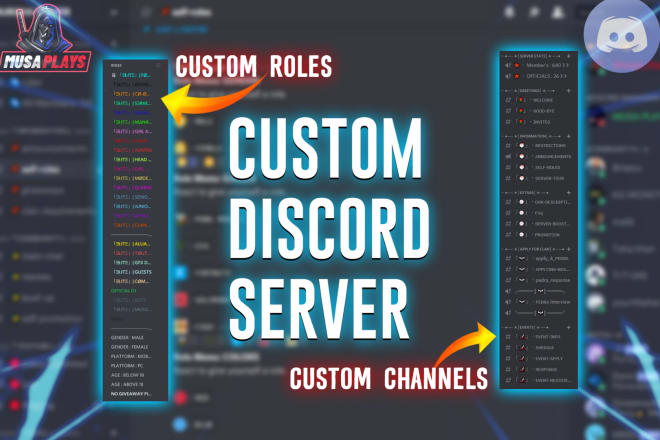Add a channel to APPLY FOR CLAN category
The height and width of the screenshot is (440, 660).
click(x=568, y=249)
